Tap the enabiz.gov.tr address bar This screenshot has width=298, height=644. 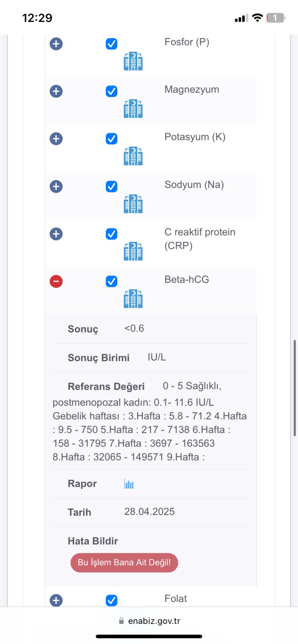(154, 621)
